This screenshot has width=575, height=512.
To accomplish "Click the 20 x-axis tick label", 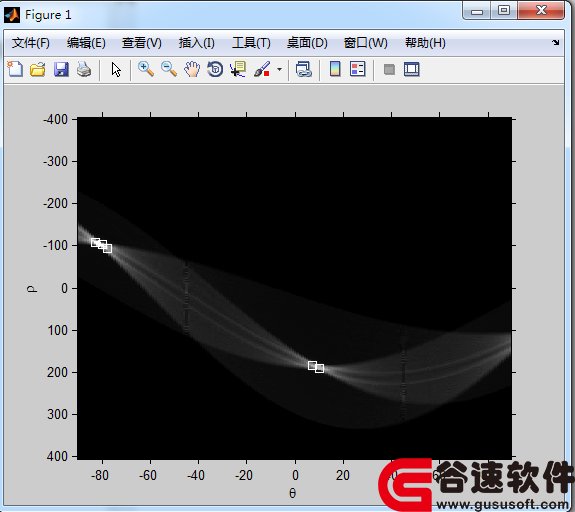I will click(x=343, y=475).
